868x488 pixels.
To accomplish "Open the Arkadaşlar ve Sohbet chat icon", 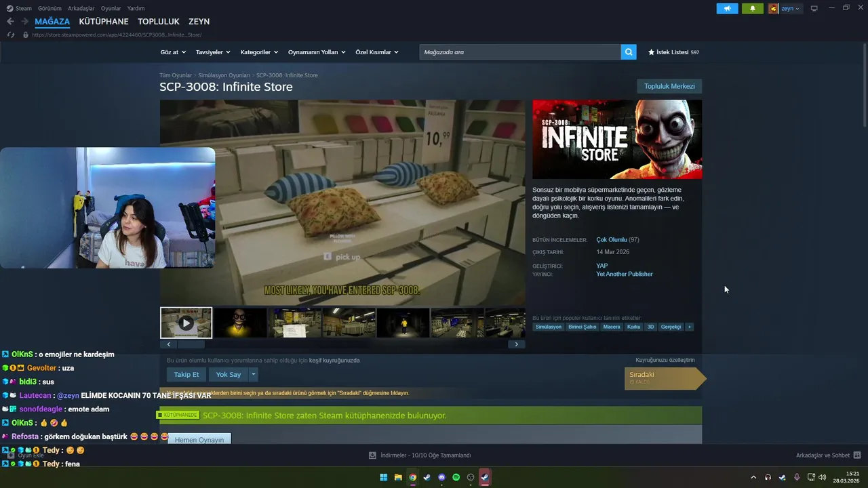I will 857,455.
